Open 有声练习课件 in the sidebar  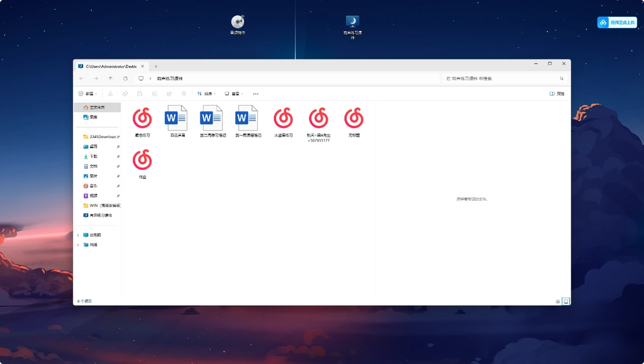(x=97, y=215)
